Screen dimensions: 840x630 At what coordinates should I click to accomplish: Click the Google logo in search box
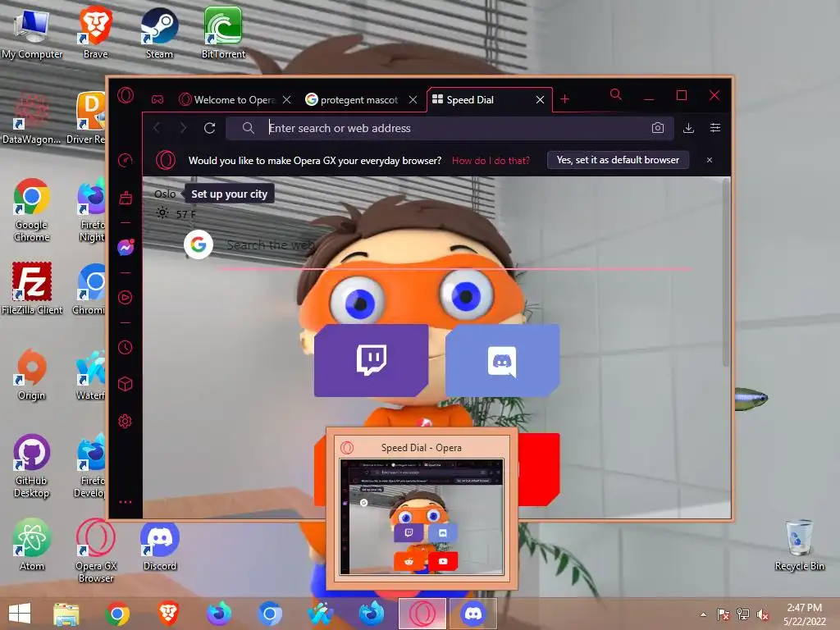point(199,244)
